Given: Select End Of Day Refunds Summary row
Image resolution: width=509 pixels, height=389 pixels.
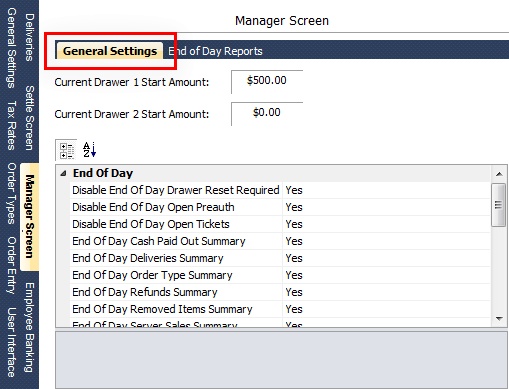Looking at the screenshot, I should 176,292.
